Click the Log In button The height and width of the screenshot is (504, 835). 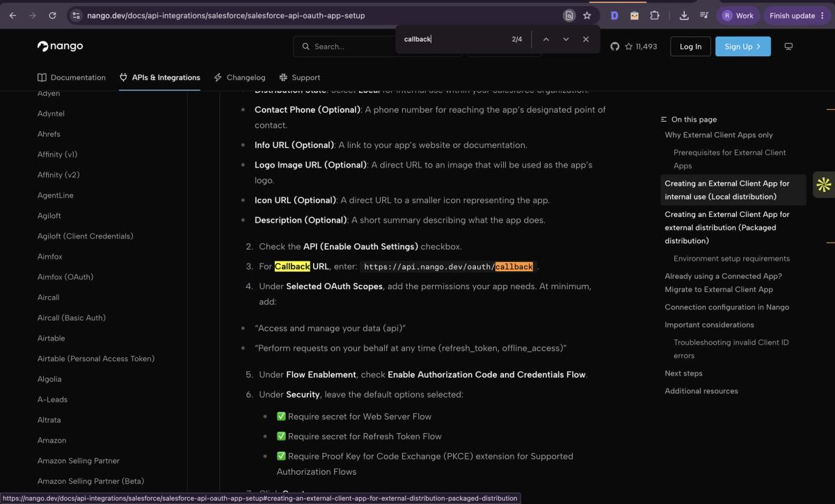click(690, 47)
